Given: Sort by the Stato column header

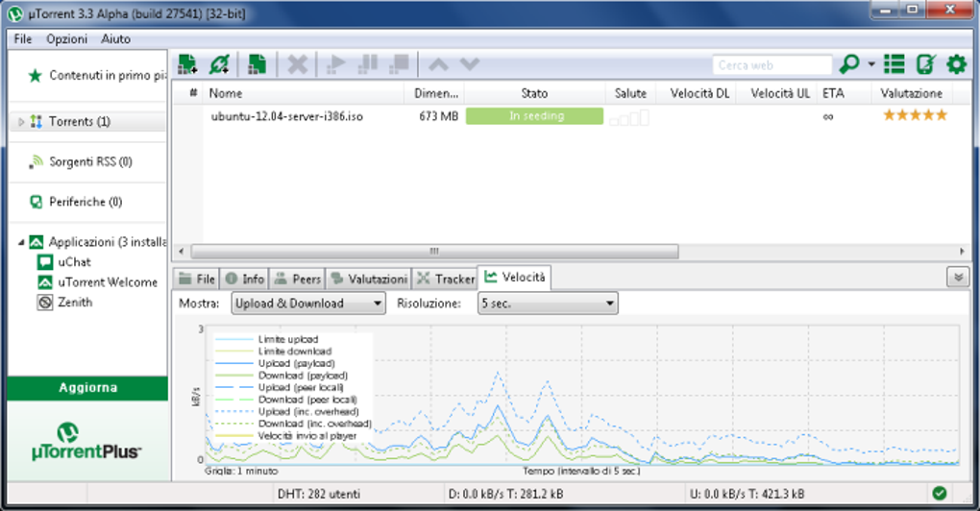Looking at the screenshot, I should [534, 93].
